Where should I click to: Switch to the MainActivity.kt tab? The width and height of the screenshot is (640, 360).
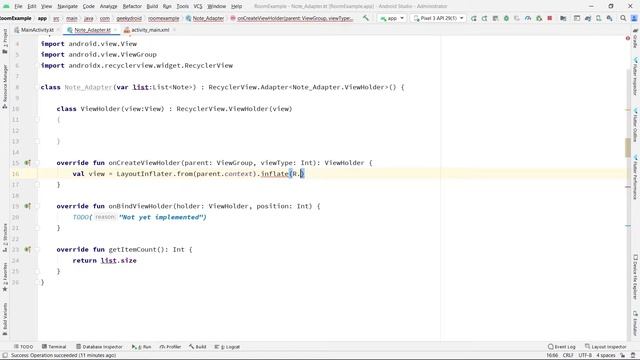(x=37, y=30)
